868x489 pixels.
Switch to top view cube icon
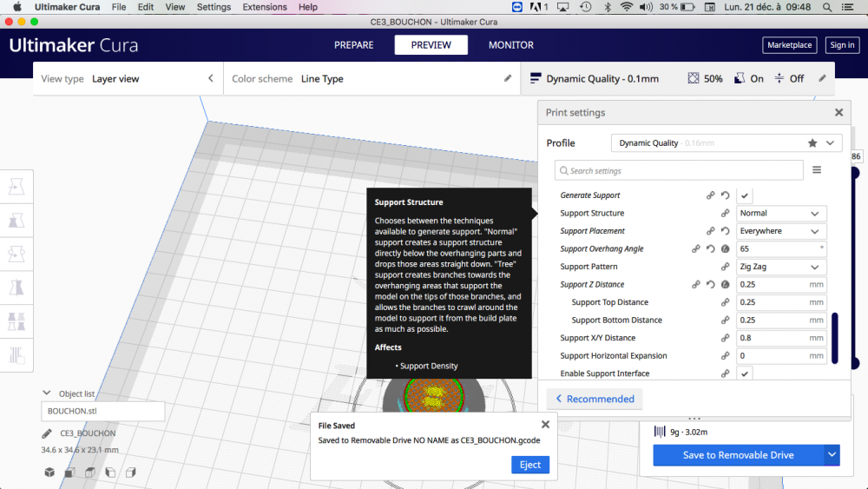pyautogui.click(x=89, y=472)
